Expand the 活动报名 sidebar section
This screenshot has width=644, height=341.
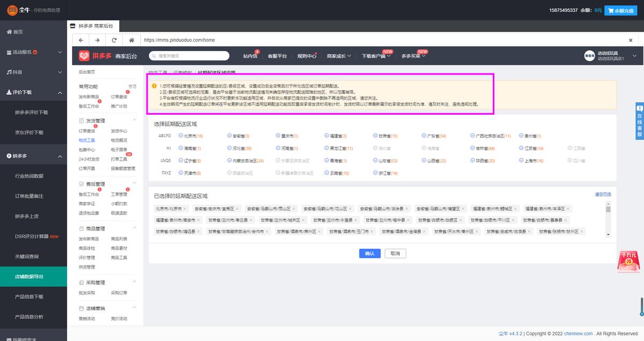point(60,52)
